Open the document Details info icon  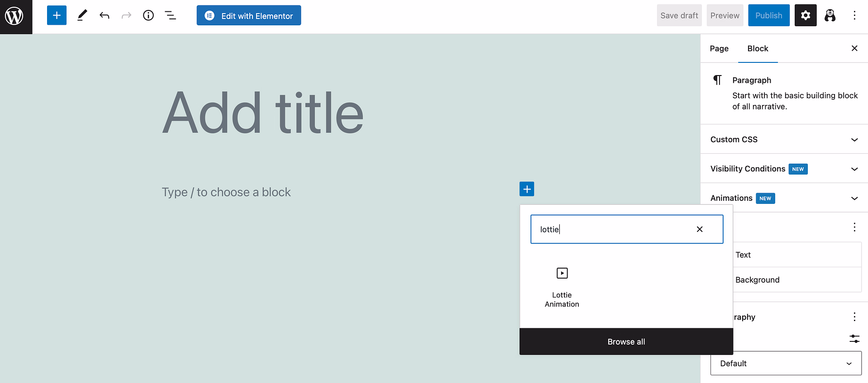pyautogui.click(x=148, y=15)
